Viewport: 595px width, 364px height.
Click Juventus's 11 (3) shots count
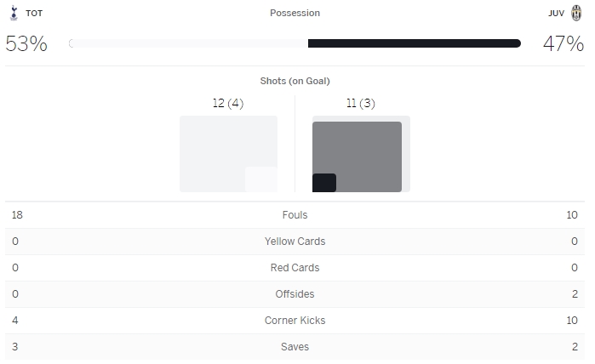coord(361,103)
